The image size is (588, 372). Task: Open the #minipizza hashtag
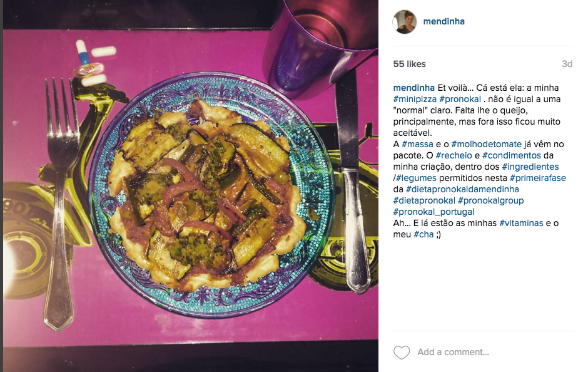pyautogui.click(x=415, y=99)
